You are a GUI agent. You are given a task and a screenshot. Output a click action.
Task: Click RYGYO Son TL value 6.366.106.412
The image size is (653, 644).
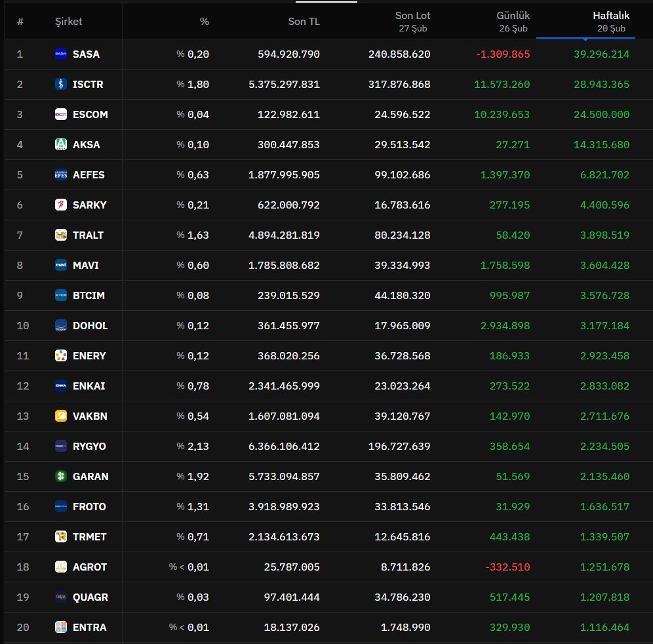point(284,446)
